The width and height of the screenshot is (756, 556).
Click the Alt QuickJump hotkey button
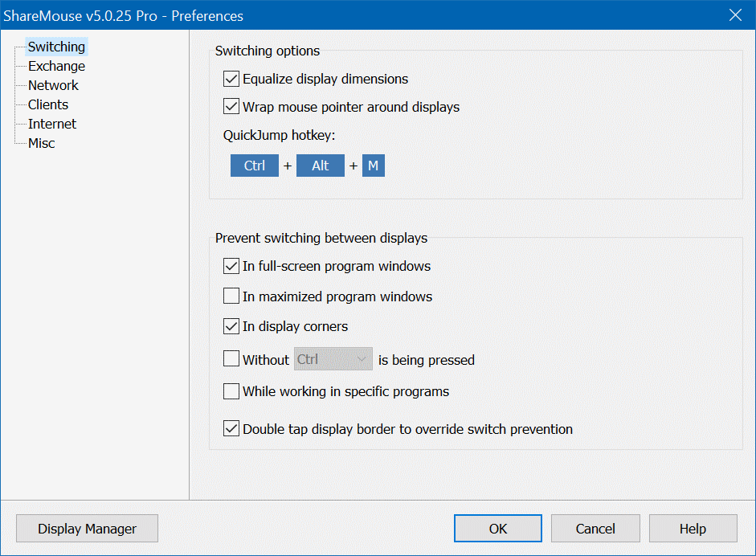[x=320, y=166]
